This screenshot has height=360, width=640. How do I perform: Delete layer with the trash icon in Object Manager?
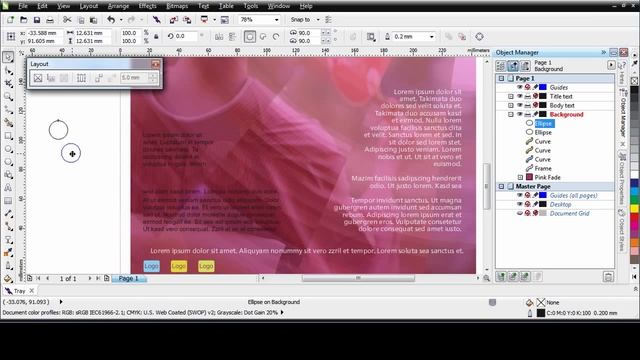click(608, 277)
